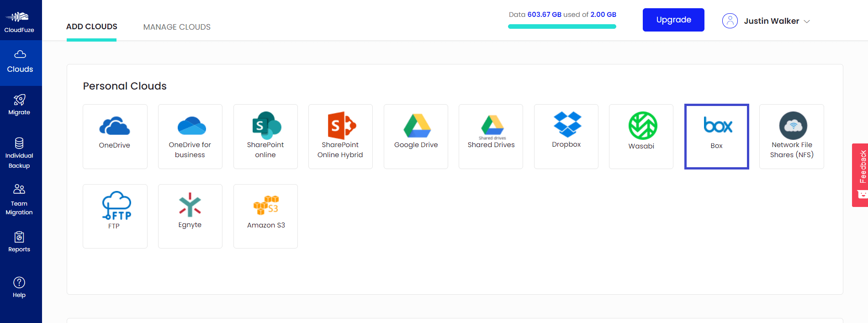
Task: Open the Help section
Action: click(19, 287)
